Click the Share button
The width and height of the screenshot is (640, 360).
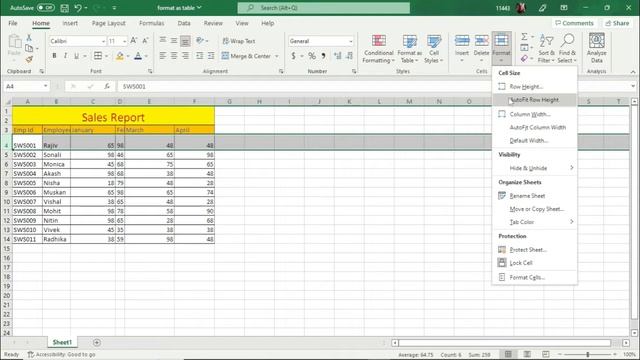pyautogui.click(x=617, y=23)
